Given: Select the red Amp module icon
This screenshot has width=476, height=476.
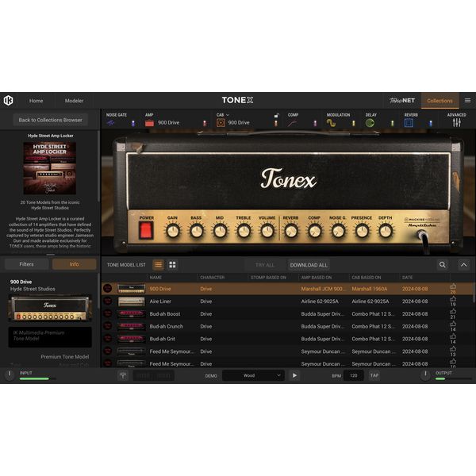Looking at the screenshot, I should coord(149,123).
